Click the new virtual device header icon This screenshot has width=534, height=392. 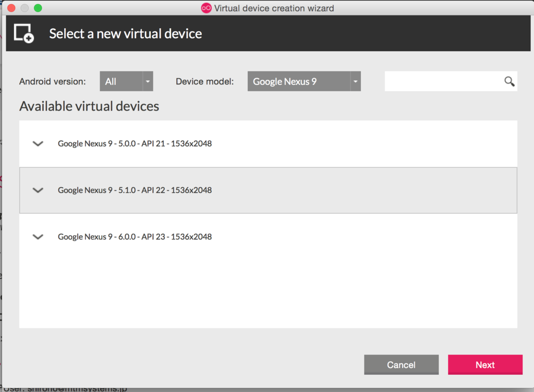(23, 33)
